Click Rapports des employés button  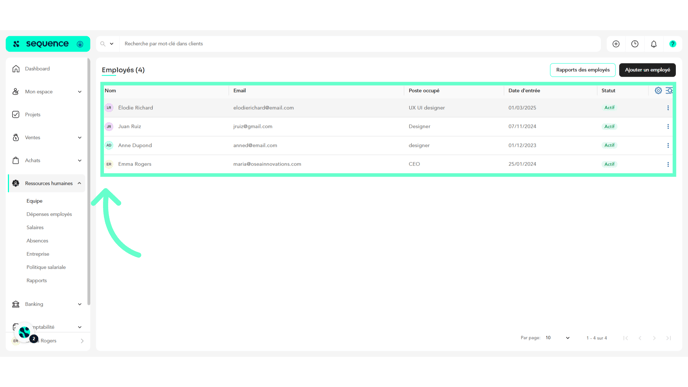583,70
